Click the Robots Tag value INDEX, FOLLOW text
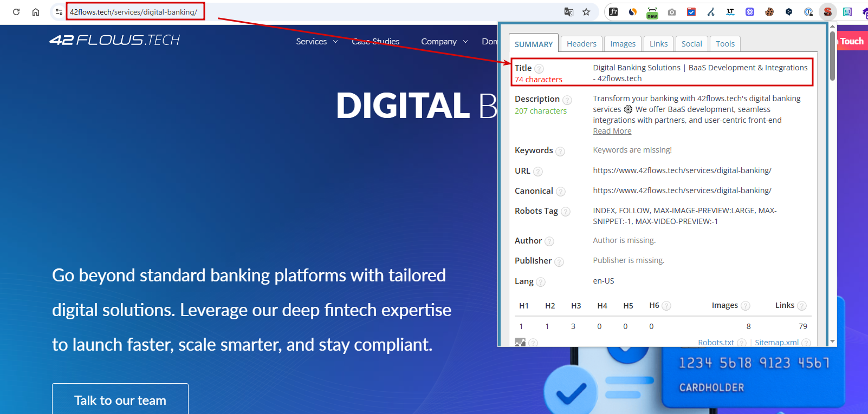The width and height of the screenshot is (868, 414). point(685,216)
